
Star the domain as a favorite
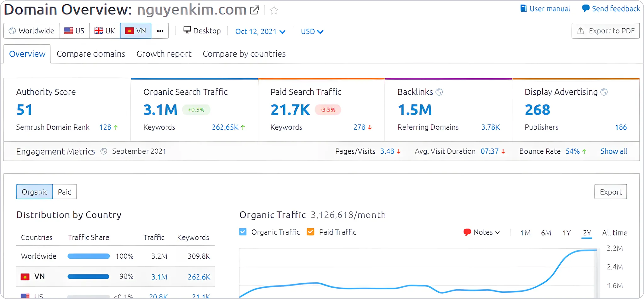point(273,10)
